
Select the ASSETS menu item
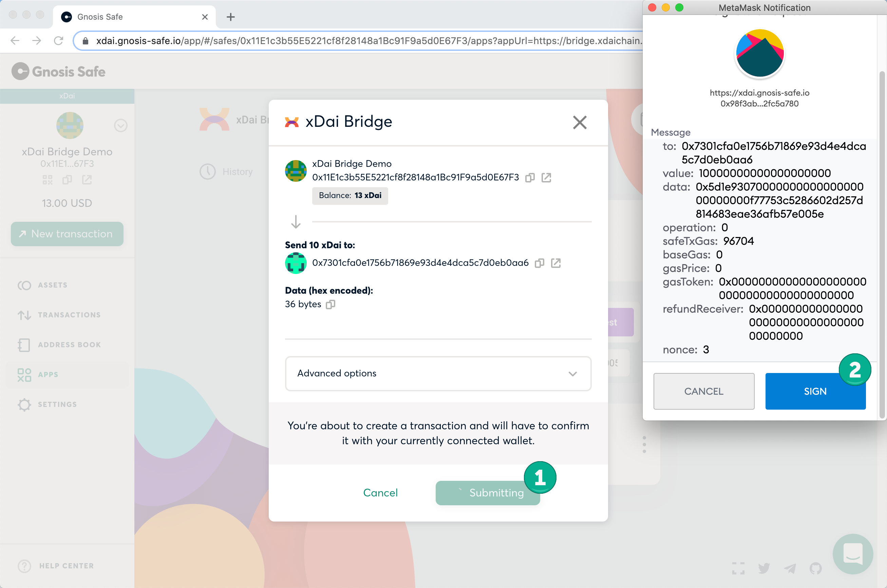tap(52, 285)
